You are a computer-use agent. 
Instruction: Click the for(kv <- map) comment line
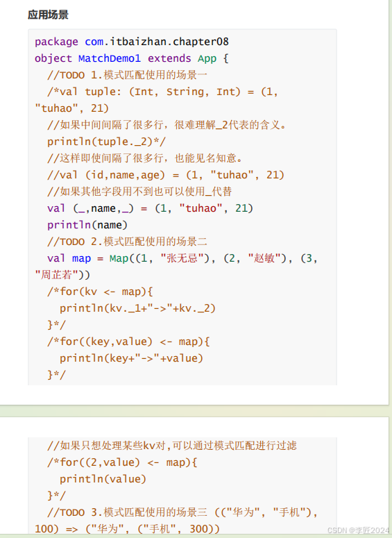click(x=100, y=292)
